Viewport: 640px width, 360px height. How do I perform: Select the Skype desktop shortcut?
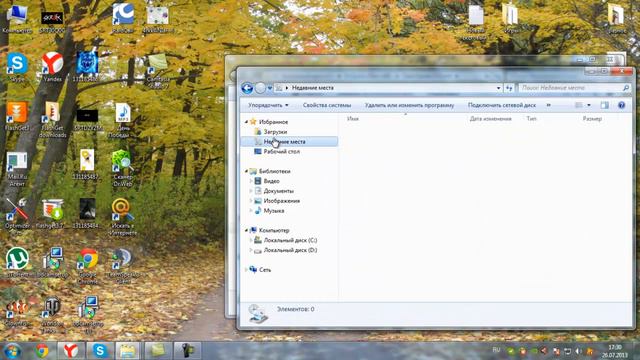tap(17, 67)
